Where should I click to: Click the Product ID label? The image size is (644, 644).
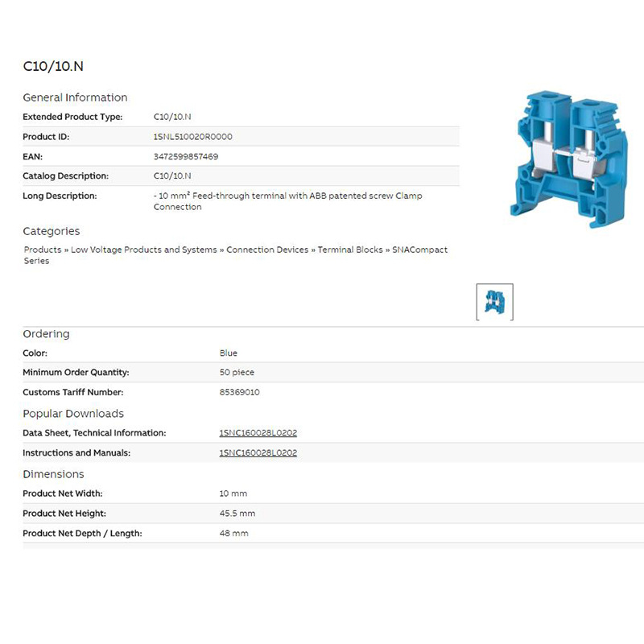click(x=46, y=137)
